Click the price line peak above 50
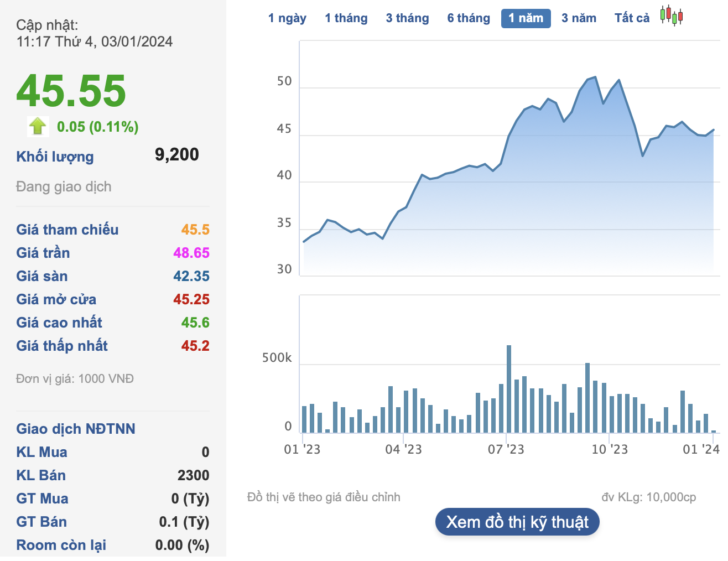 click(x=595, y=77)
